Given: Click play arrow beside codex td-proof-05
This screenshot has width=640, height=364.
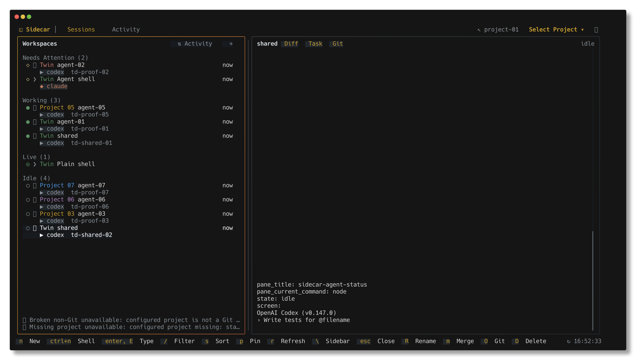Looking at the screenshot, I should (x=41, y=115).
